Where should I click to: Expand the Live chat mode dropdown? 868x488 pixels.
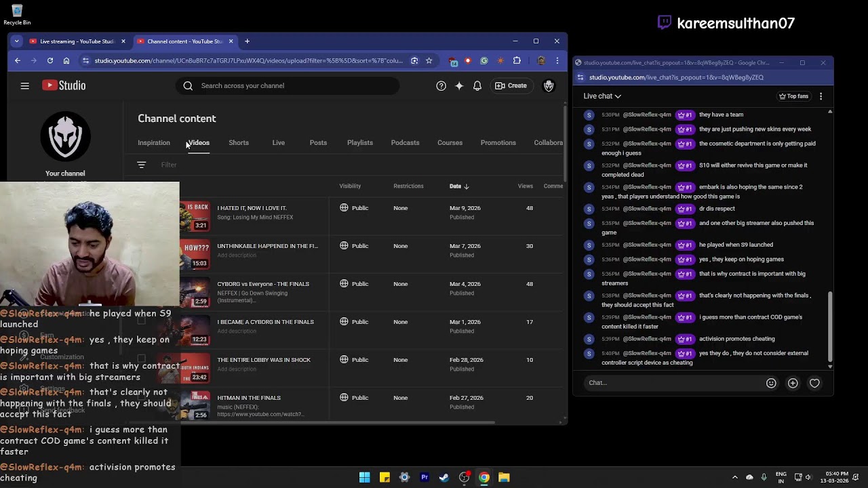602,96
